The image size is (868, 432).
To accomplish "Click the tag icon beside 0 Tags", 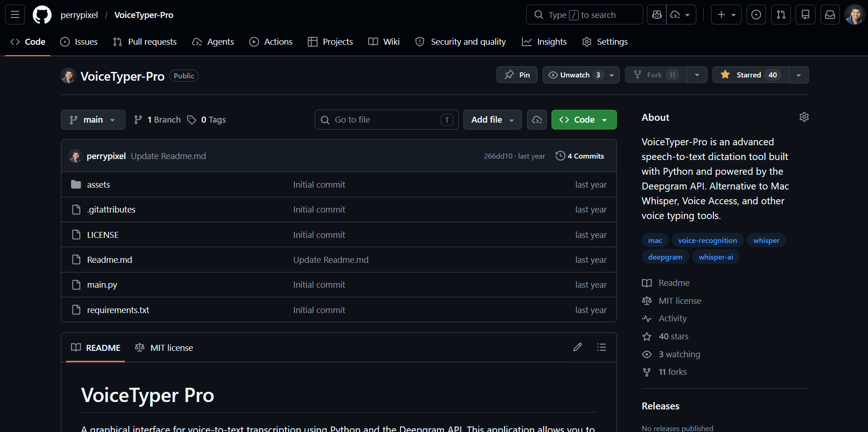I will (192, 120).
